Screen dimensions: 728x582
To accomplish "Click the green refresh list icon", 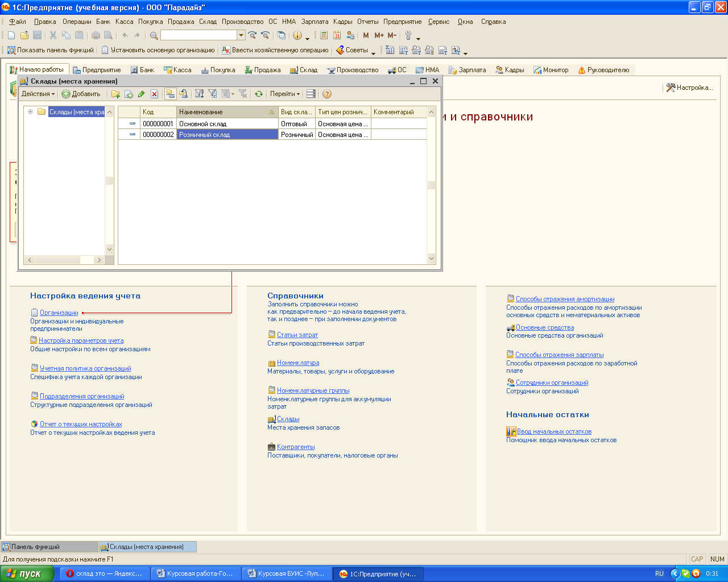I will click(x=259, y=94).
